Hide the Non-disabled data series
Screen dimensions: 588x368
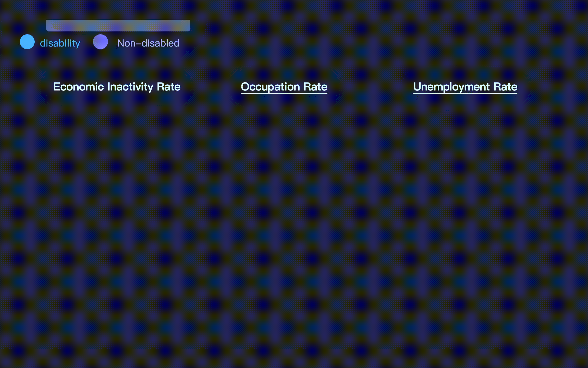coord(148,43)
